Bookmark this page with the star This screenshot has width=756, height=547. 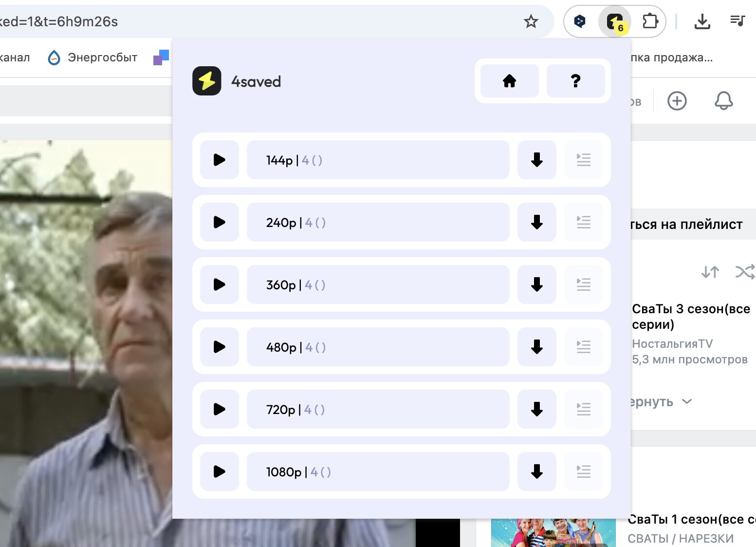pyautogui.click(x=531, y=21)
